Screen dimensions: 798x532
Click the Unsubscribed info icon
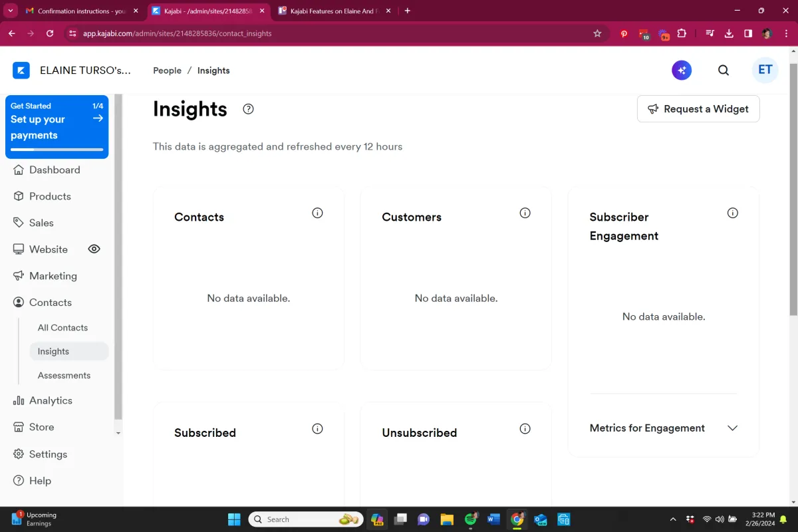click(525, 428)
